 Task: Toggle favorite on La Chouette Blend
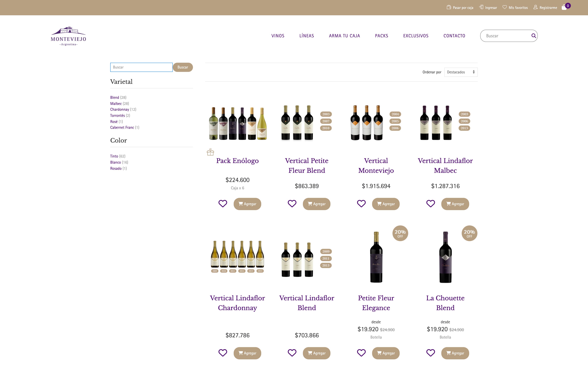pyautogui.click(x=431, y=353)
